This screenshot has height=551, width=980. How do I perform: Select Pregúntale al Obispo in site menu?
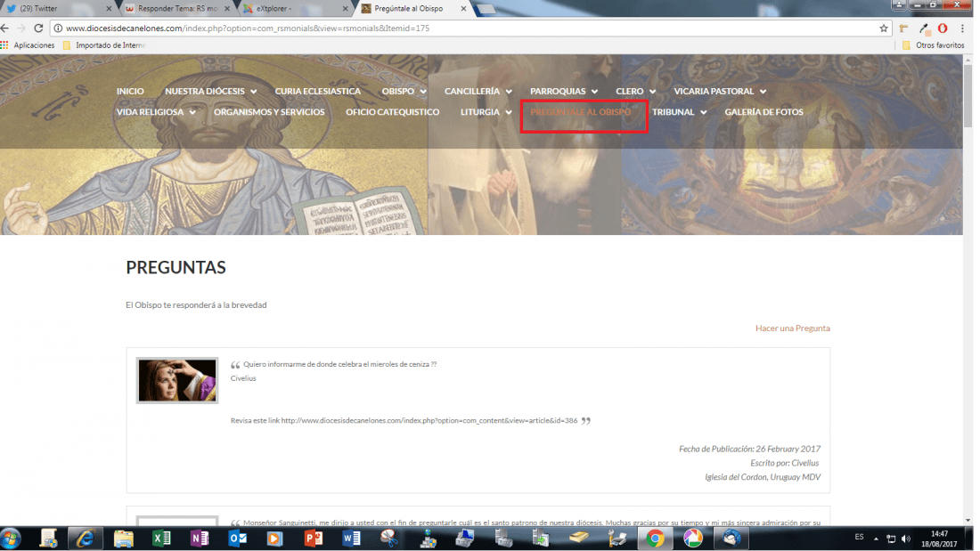[x=581, y=112]
